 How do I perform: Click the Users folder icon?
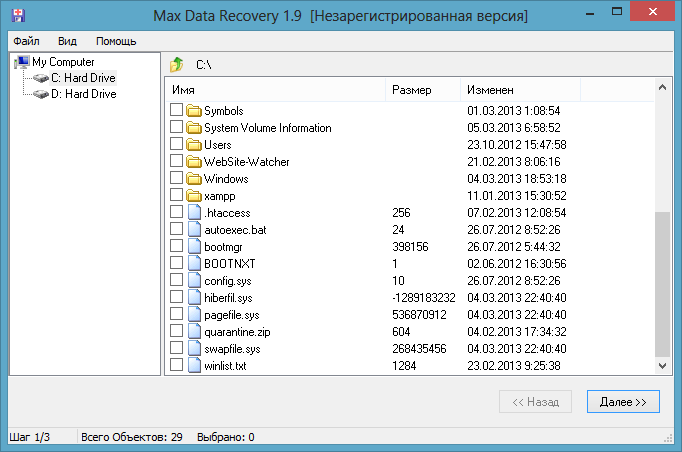[194, 144]
